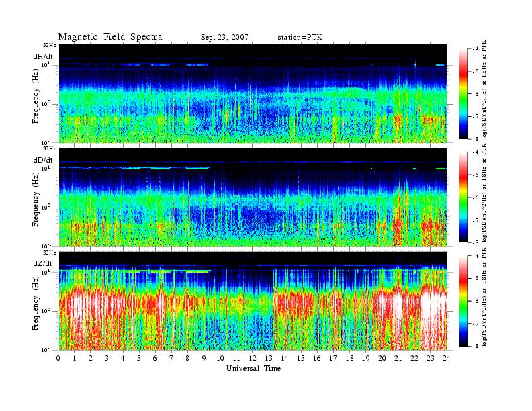Image resolution: width=532 pixels, height=411 pixels.
Task: Click the '9' tick on the Universal Time axis
Action: [204, 358]
